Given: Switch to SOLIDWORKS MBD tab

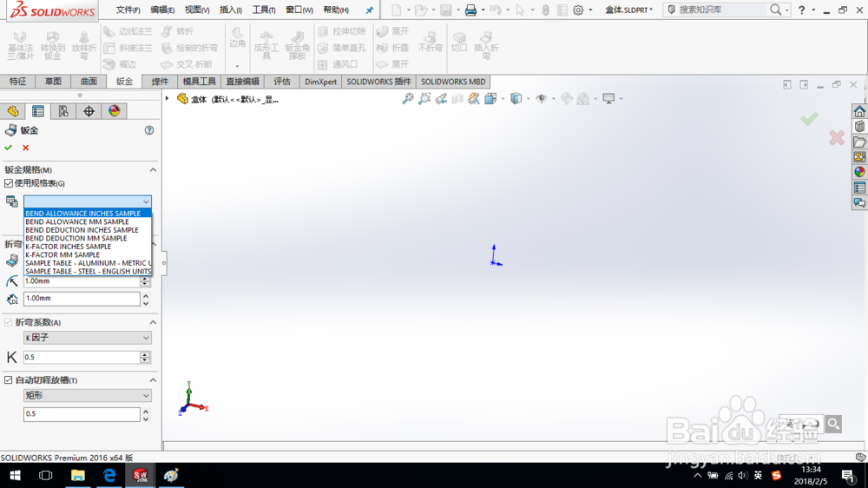Looking at the screenshot, I should coord(453,82).
